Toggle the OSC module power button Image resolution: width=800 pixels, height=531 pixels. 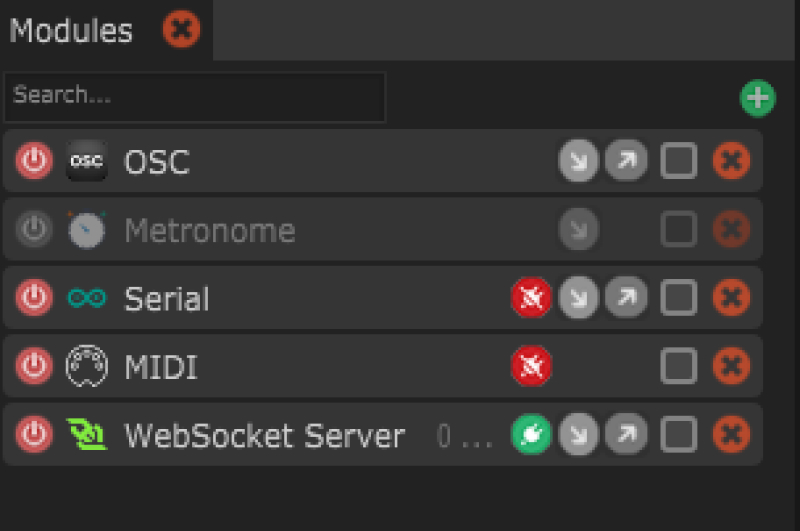coord(34,161)
